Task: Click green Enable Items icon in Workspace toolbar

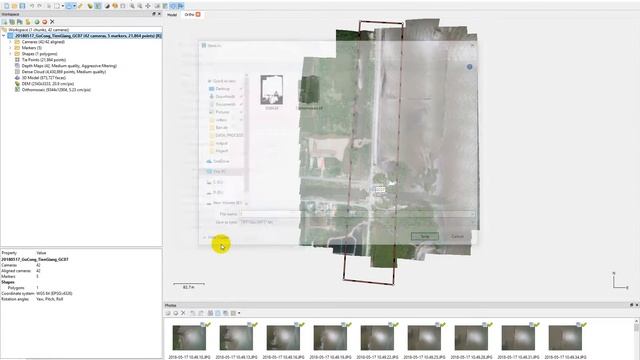Action: (x=37, y=22)
